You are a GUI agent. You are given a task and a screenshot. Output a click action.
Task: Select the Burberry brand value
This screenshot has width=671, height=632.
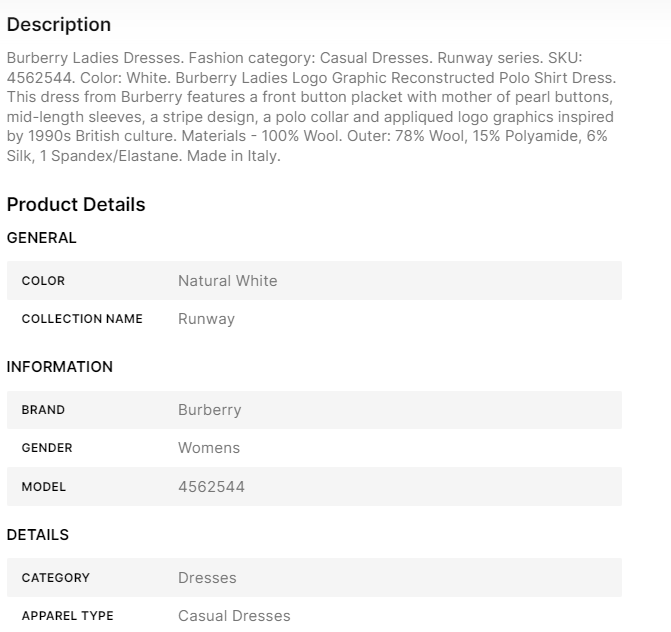coord(209,410)
